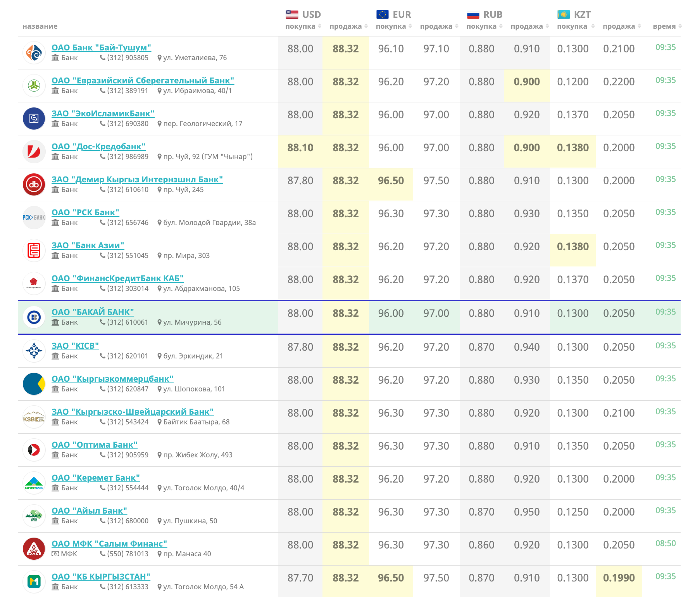Viewport: 700px width, 597px height.
Task: Open ОАО Банк "Бай-Тушум" link
Action: pyautogui.click(x=102, y=48)
